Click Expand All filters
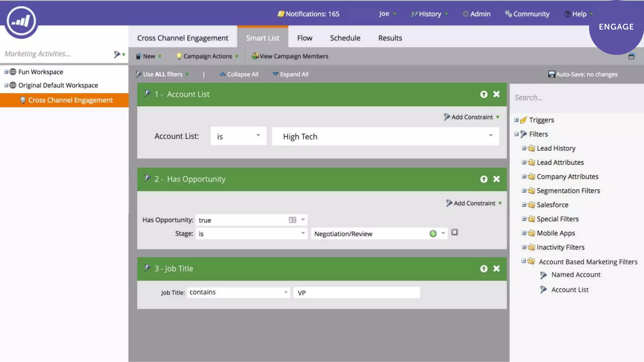Viewport: 644px width, 362px height. pos(290,74)
